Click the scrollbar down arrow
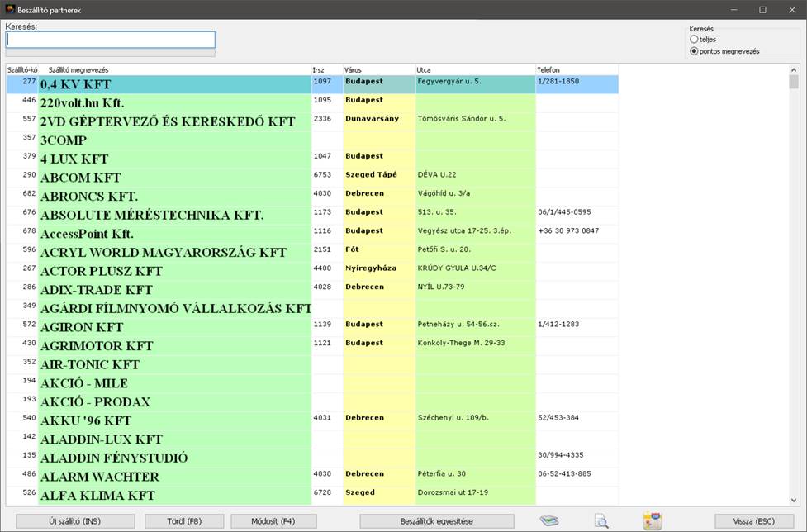The height and width of the screenshot is (532, 807). (x=794, y=500)
